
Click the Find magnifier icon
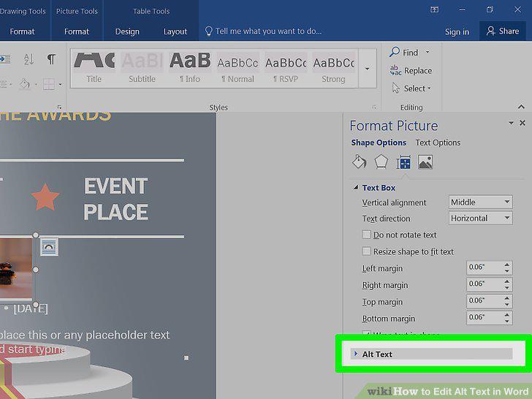395,52
